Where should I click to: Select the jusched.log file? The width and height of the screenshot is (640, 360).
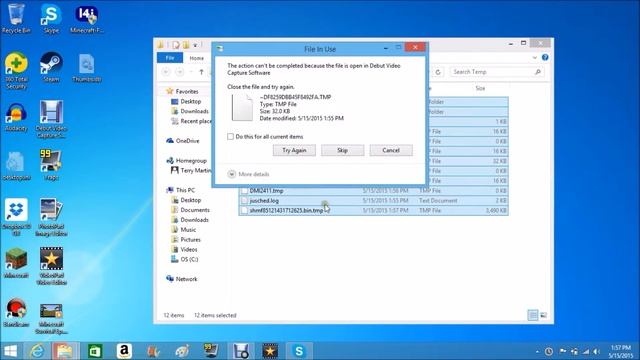coord(264,200)
